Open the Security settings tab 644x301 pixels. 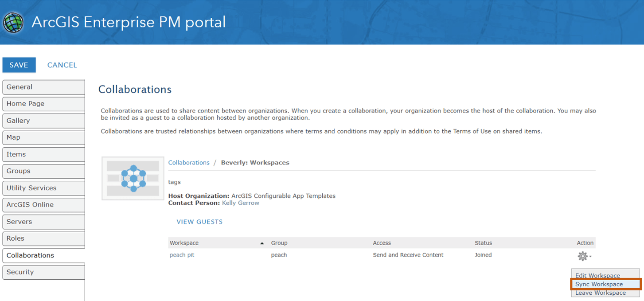coord(43,272)
